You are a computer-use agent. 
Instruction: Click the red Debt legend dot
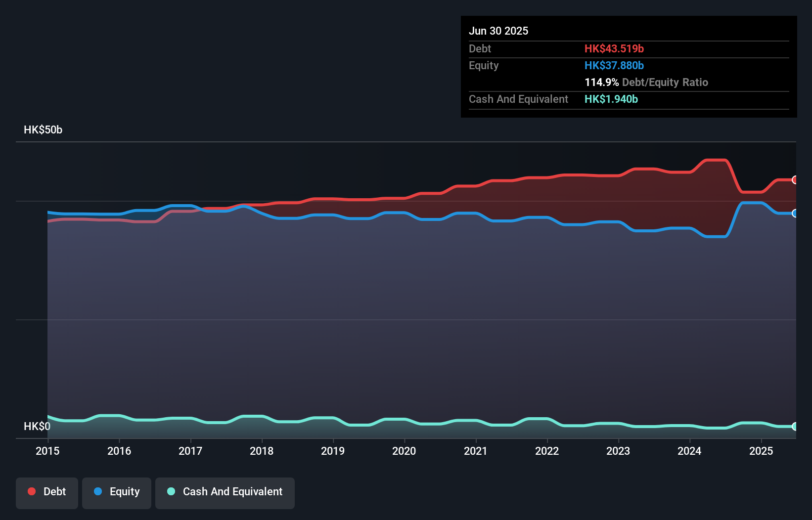[32, 492]
